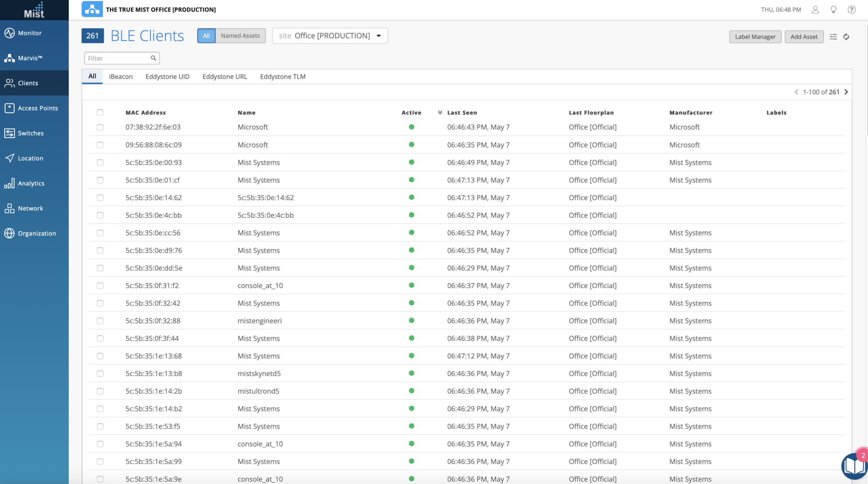868x484 pixels.
Task: Click the Add Asset button
Action: point(803,36)
